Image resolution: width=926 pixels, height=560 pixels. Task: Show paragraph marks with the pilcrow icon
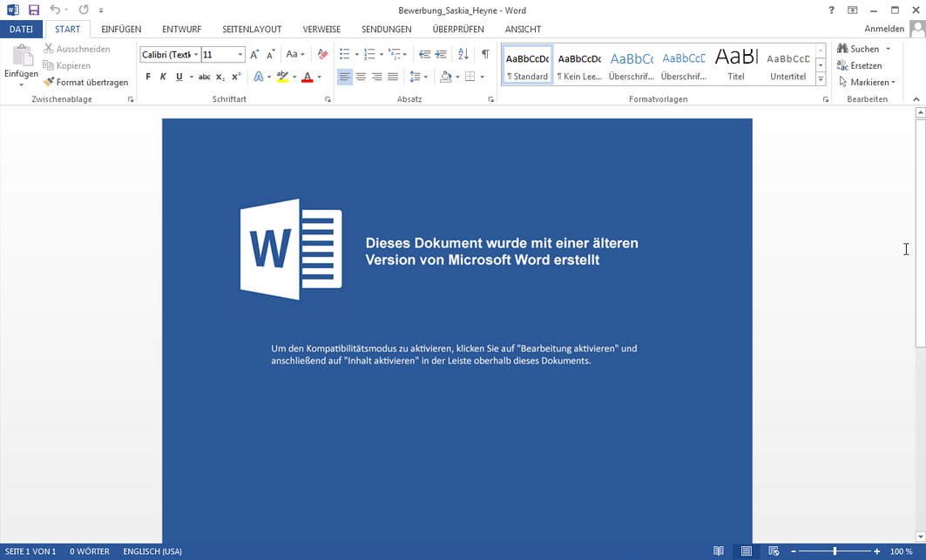485,54
